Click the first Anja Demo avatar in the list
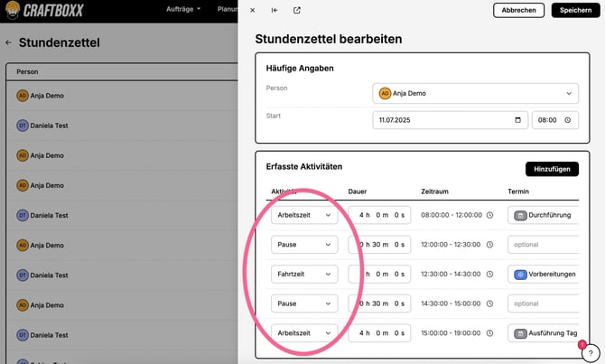 point(23,96)
